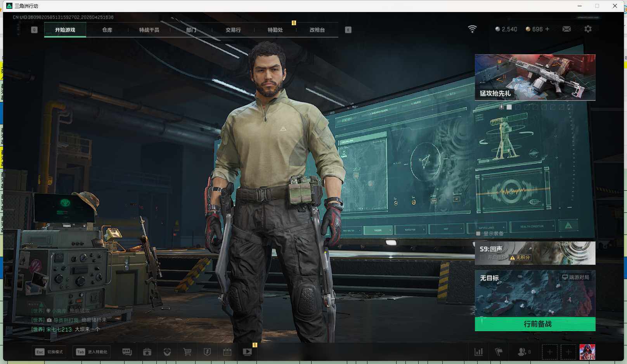627x364 pixels.
Task: Click the 端游对局 match type label
Action: [576, 277]
